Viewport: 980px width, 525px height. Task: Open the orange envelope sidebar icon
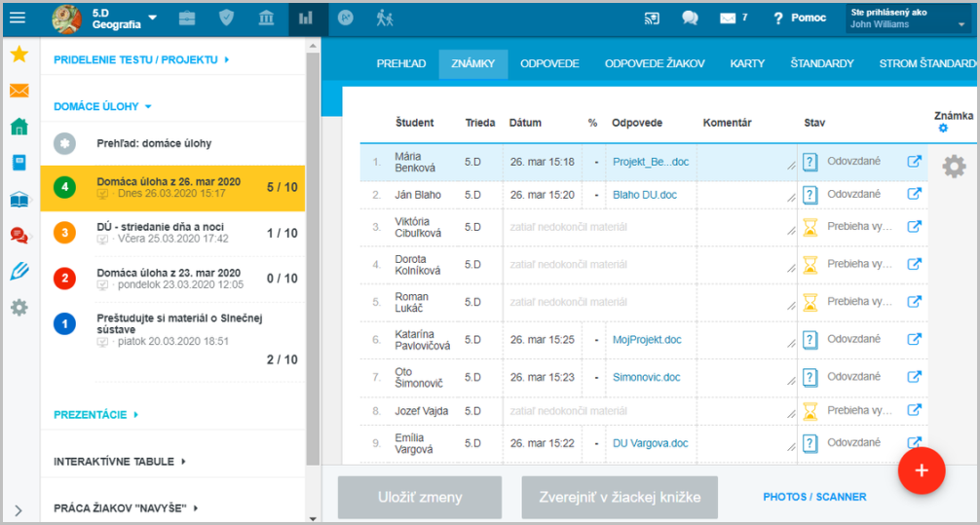19,91
